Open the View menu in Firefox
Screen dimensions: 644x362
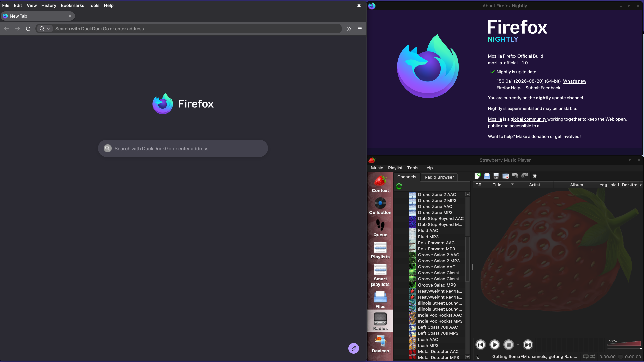click(32, 5)
